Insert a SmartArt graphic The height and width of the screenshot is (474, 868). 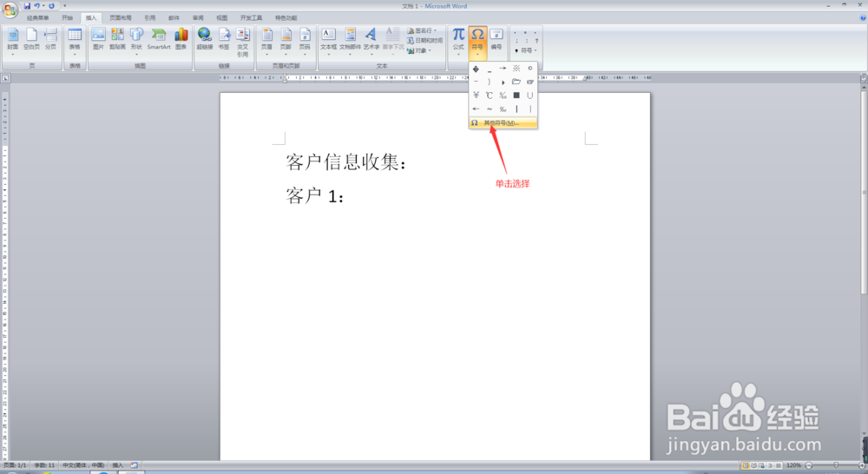tap(159, 39)
